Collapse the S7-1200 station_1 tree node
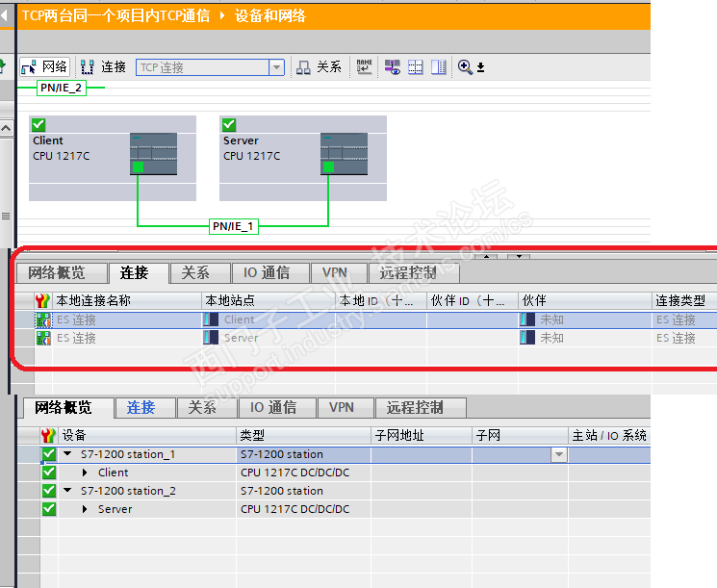 pos(67,454)
